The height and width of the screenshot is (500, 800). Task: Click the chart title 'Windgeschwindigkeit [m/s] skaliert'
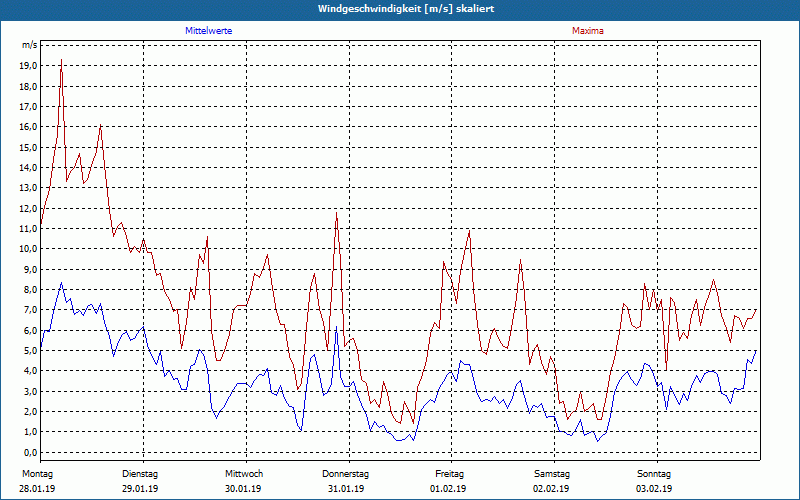[x=406, y=9]
